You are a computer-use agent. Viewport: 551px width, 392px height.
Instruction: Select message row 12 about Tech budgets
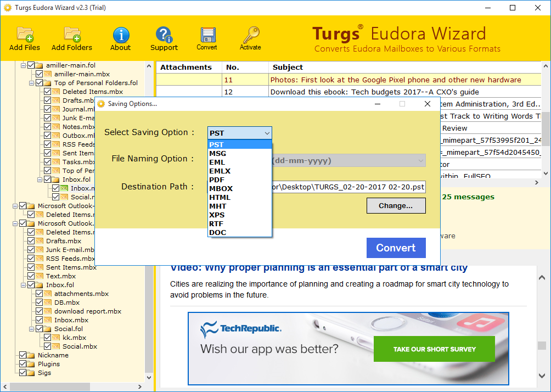(348, 92)
